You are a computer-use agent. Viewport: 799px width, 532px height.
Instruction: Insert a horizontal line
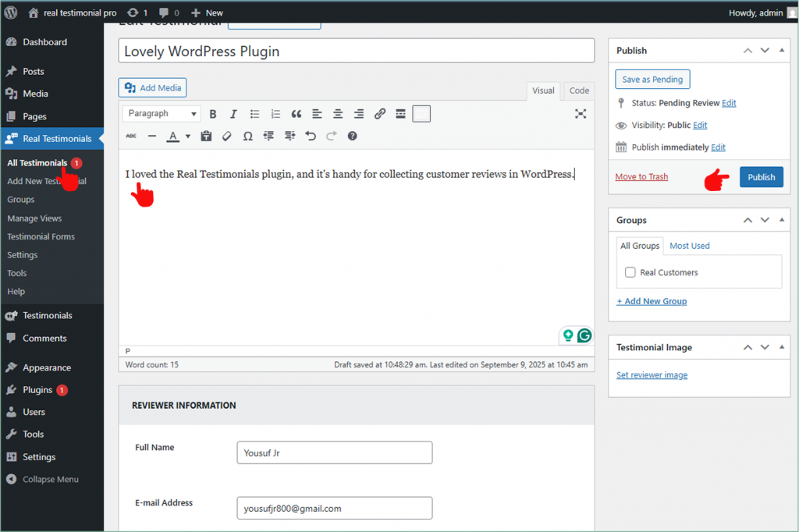pos(152,136)
